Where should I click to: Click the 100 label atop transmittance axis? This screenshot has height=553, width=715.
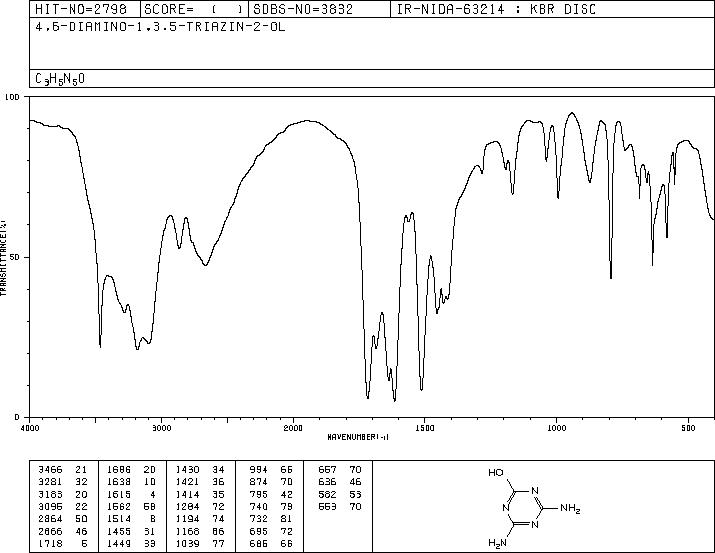point(13,97)
